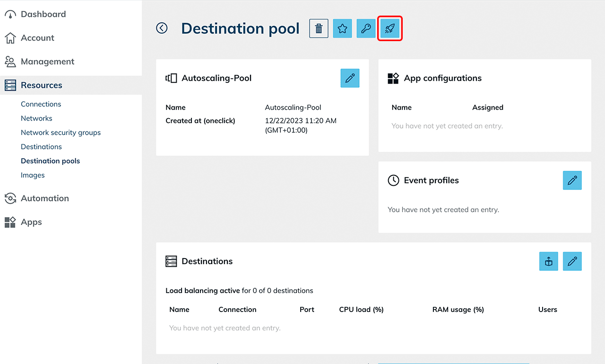Collapse the Resources menu

(x=42, y=85)
